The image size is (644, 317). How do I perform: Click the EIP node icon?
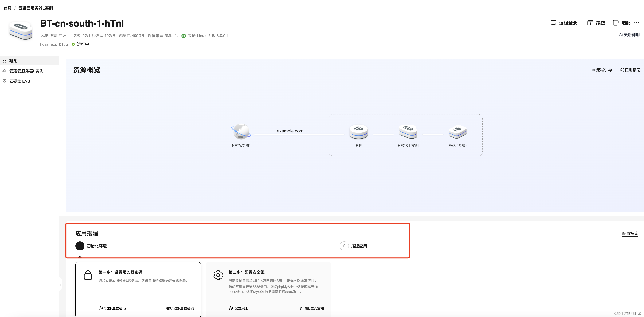click(x=359, y=132)
